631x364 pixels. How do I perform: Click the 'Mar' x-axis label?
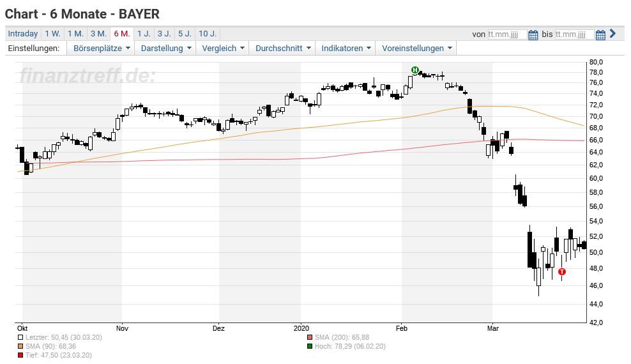click(x=493, y=329)
